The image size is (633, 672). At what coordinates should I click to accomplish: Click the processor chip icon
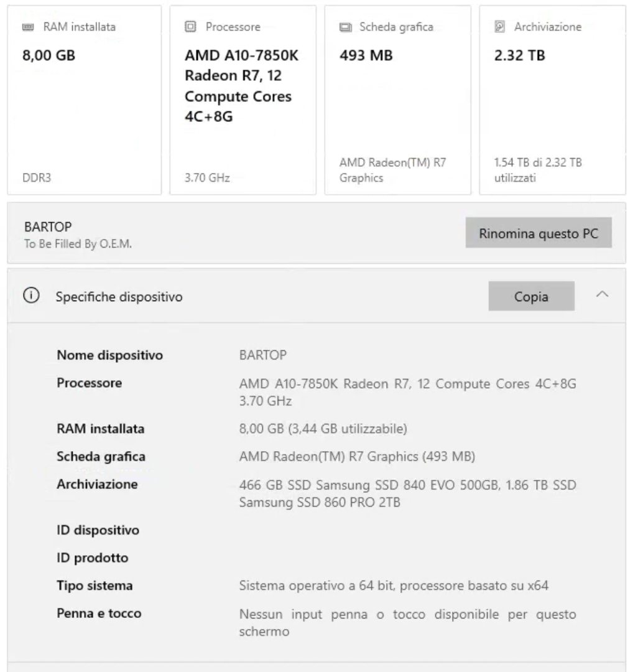pyautogui.click(x=191, y=27)
